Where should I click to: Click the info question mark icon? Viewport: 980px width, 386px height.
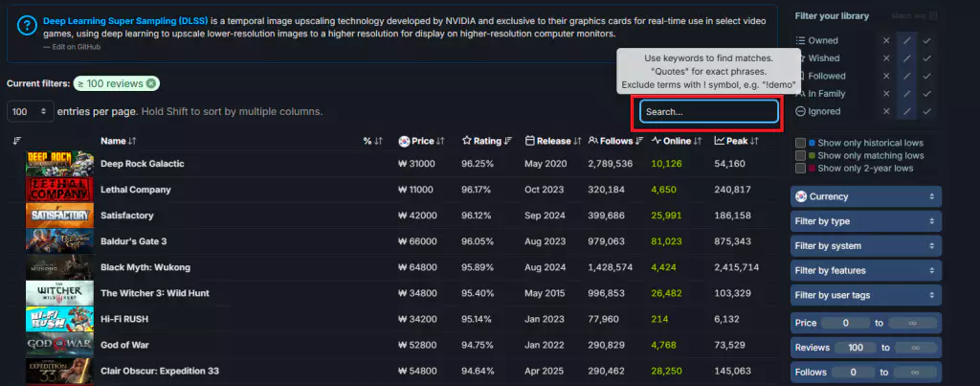(x=28, y=26)
